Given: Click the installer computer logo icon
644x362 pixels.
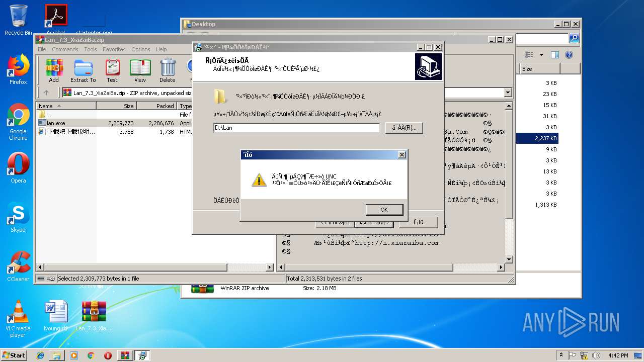Looking at the screenshot, I should click(428, 66).
